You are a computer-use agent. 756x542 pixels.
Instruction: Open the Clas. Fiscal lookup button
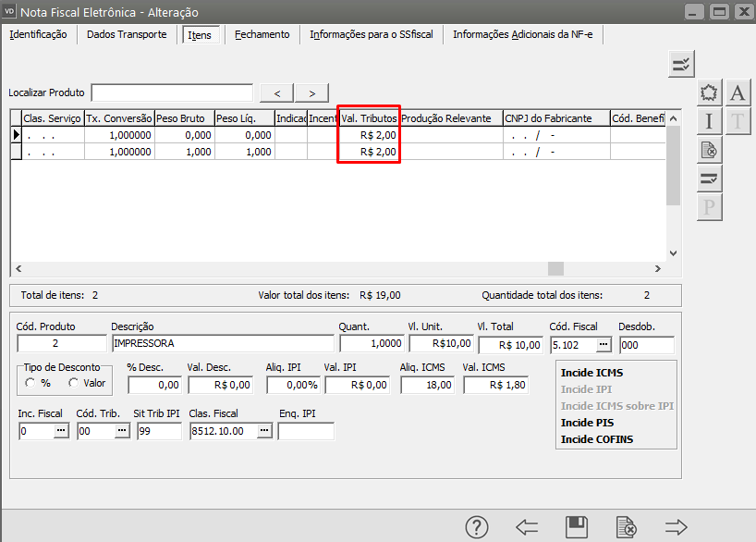point(263,431)
